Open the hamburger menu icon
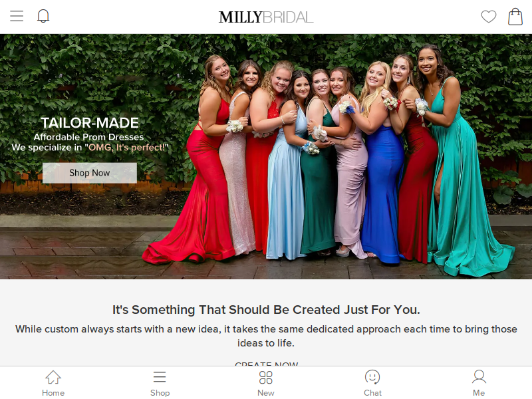The width and height of the screenshot is (532, 399). [x=17, y=16]
